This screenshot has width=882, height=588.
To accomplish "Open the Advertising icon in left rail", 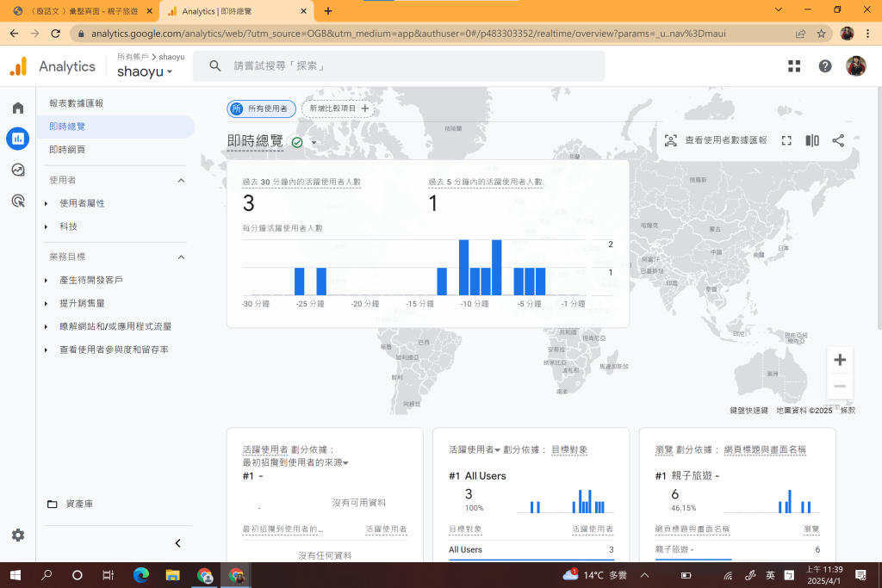I will (17, 201).
